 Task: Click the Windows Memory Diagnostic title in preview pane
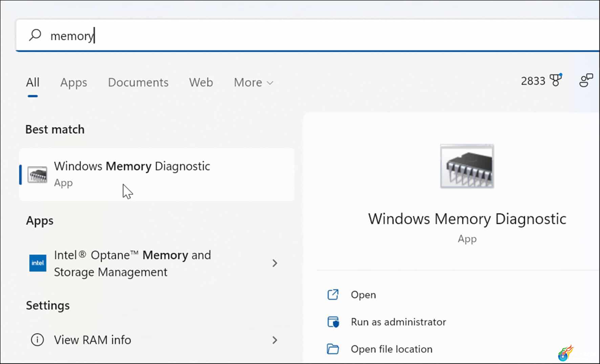pos(467,219)
